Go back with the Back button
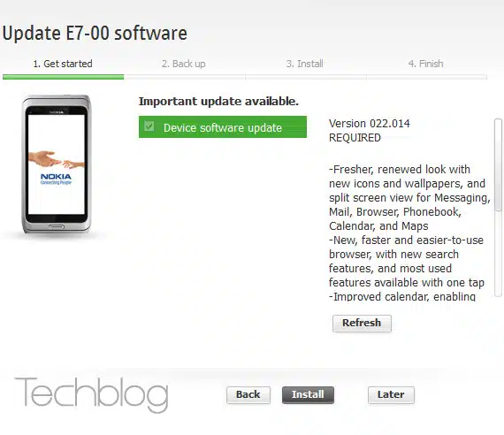 (x=248, y=394)
